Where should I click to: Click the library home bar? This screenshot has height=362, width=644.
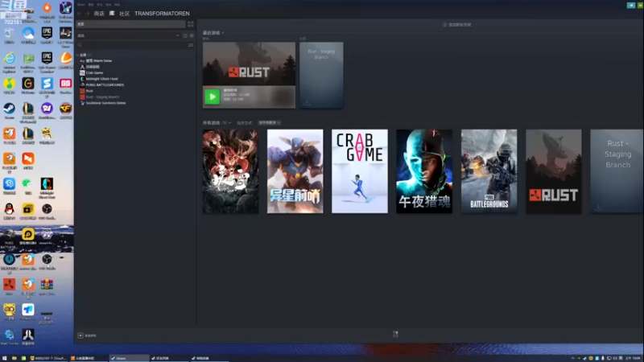[x=130, y=24]
